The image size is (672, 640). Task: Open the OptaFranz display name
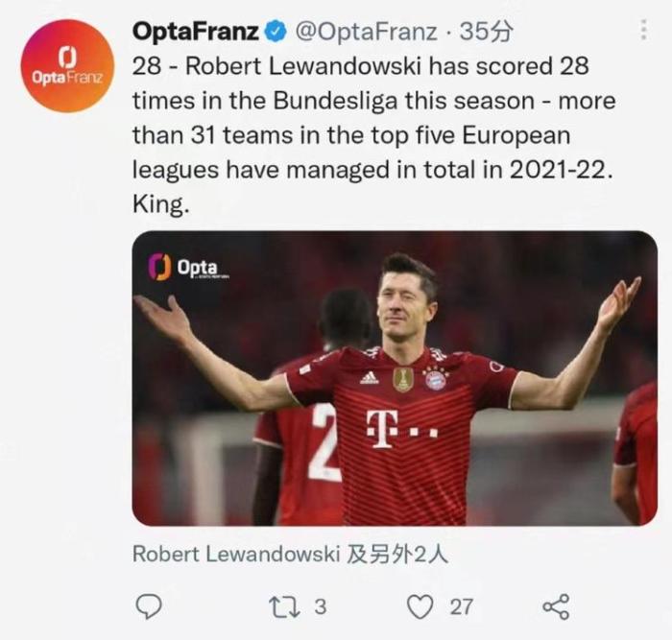pos(195,32)
